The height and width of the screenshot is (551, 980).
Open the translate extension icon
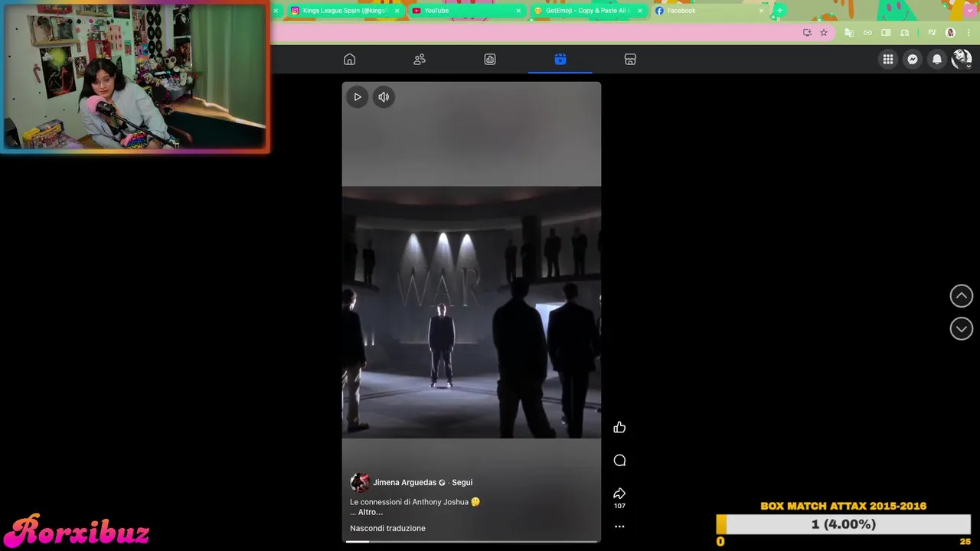click(x=848, y=33)
